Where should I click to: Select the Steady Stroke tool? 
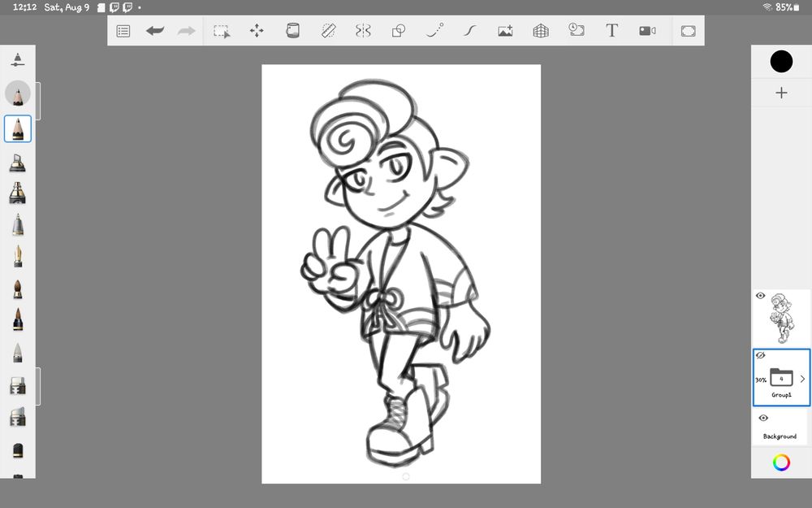pyautogui.click(x=469, y=31)
